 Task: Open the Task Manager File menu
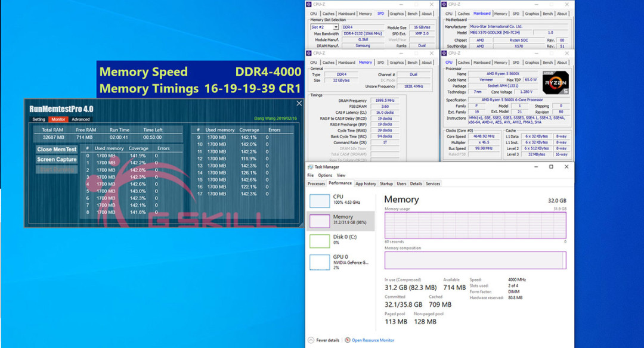click(x=311, y=175)
